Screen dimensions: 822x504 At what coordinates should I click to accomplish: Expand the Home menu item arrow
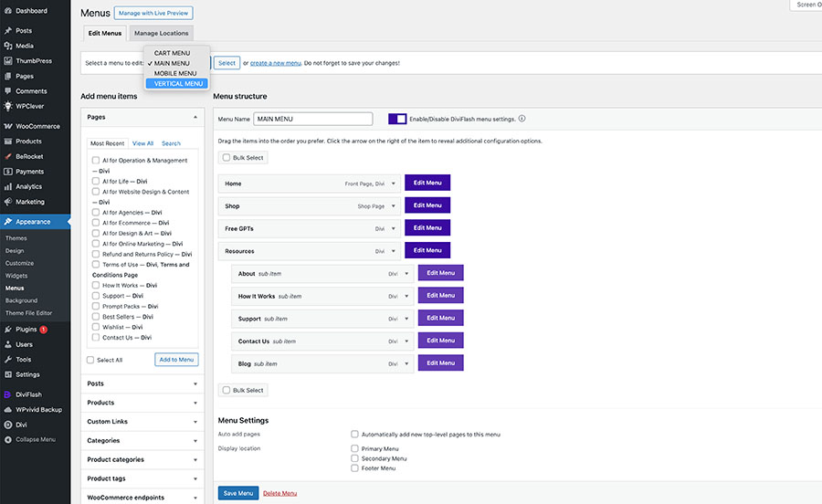pyautogui.click(x=394, y=184)
